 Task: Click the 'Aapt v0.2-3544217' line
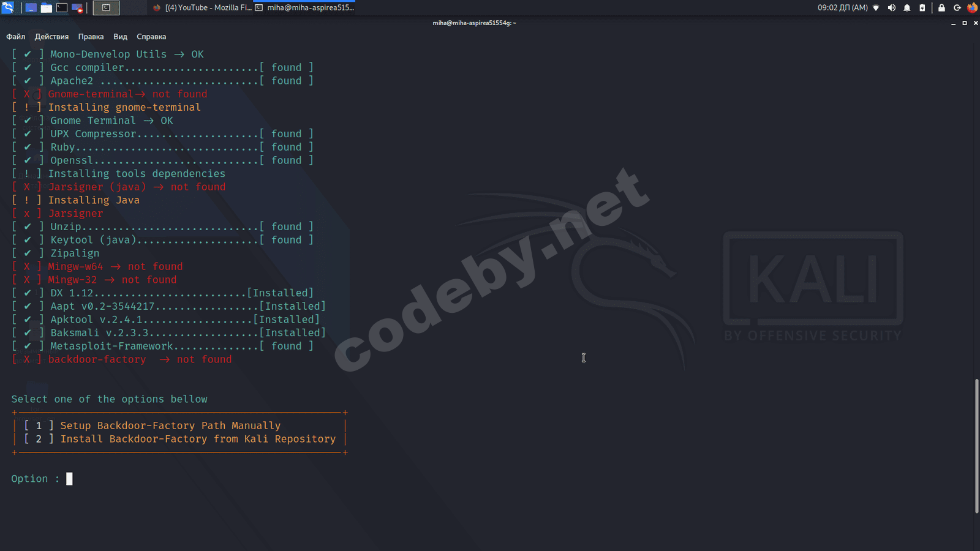coord(168,306)
